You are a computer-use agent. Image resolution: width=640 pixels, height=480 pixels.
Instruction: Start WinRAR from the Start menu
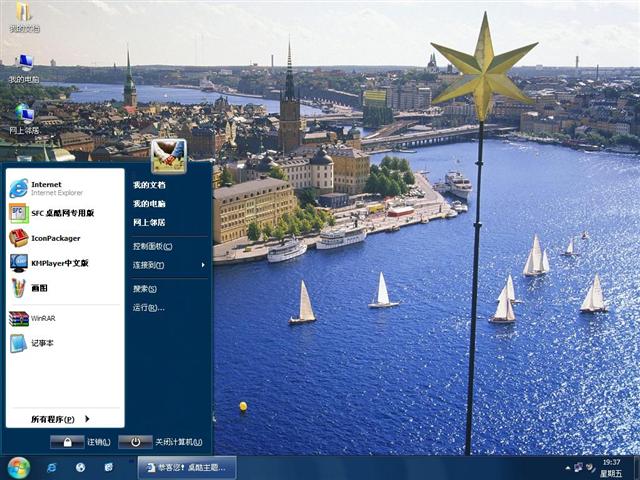(42, 318)
